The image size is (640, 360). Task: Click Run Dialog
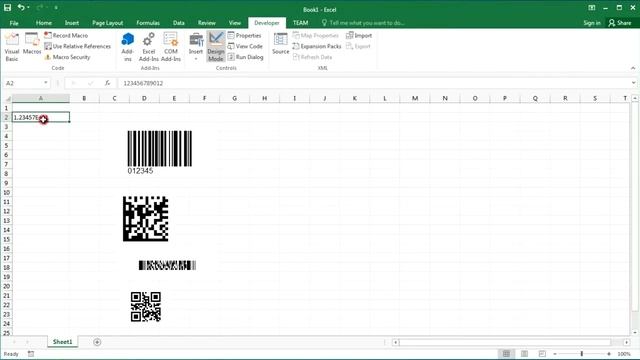pos(245,57)
